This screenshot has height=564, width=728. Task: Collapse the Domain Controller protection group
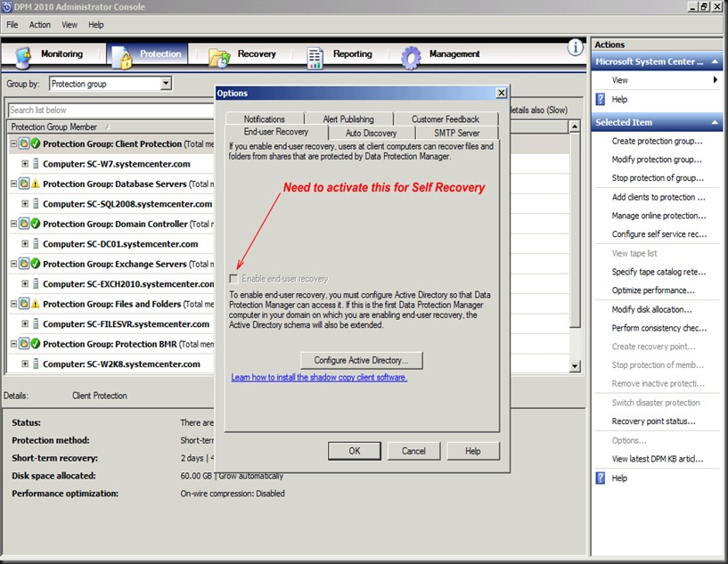(x=14, y=224)
